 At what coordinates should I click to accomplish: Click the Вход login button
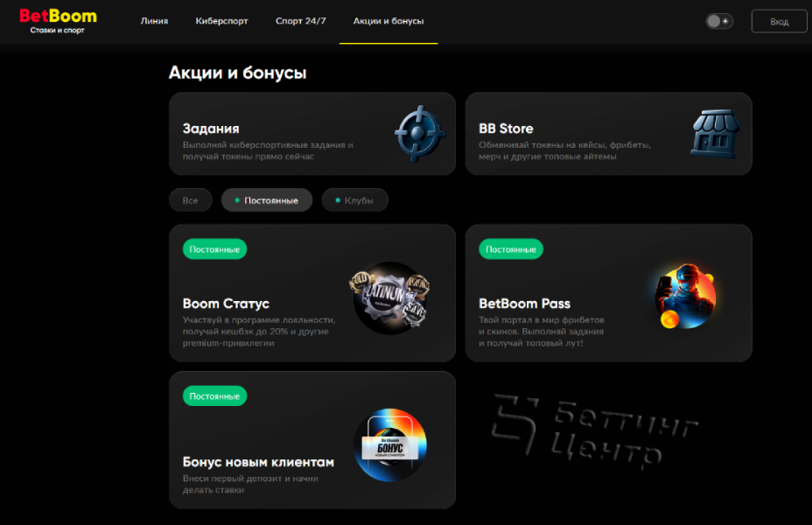(x=779, y=22)
